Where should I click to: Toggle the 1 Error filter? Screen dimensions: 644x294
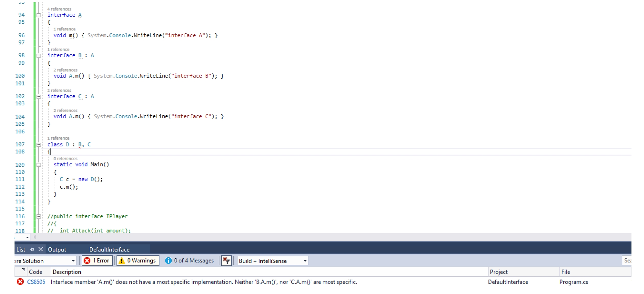click(x=97, y=260)
